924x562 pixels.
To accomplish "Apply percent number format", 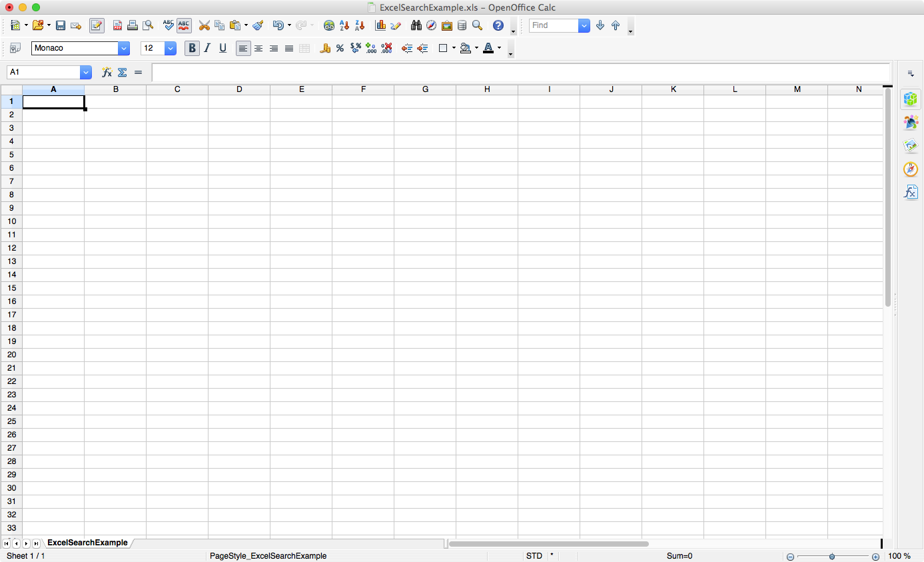I will (x=340, y=48).
